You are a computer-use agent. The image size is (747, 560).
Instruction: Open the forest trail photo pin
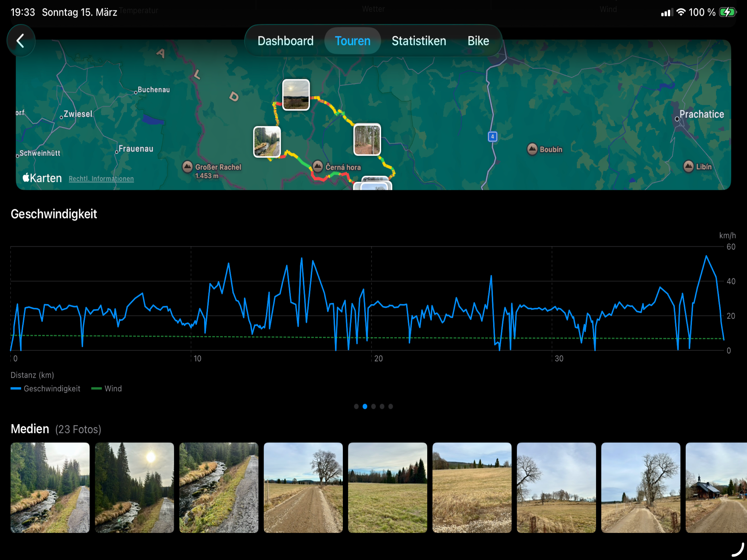point(367,139)
